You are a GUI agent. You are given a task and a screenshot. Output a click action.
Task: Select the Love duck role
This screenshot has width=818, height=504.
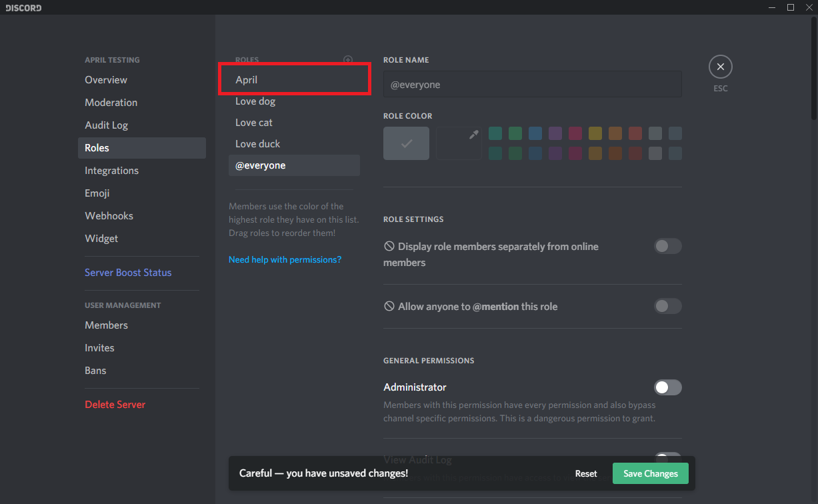[258, 144]
